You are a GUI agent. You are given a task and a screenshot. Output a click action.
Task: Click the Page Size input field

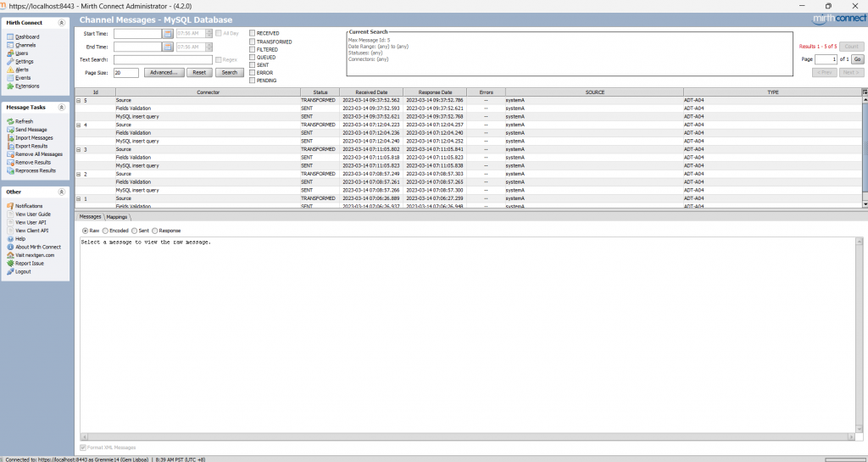(126, 73)
